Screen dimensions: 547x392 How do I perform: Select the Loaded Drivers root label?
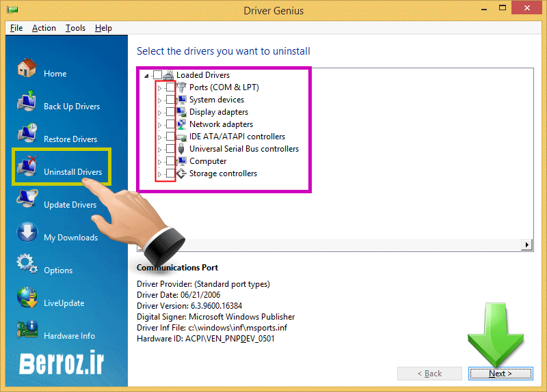pyautogui.click(x=203, y=75)
